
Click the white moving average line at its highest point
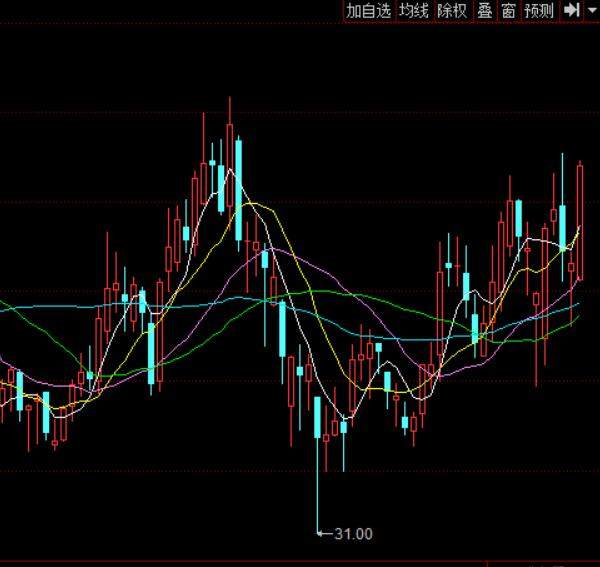click(x=231, y=172)
